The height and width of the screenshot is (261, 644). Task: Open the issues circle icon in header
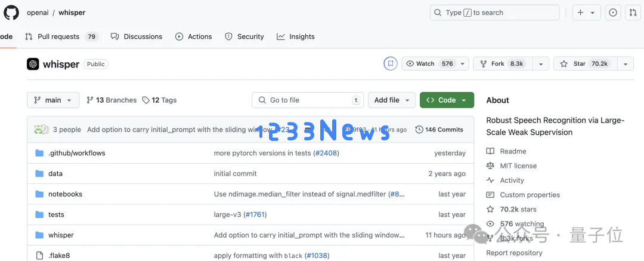[613, 13]
